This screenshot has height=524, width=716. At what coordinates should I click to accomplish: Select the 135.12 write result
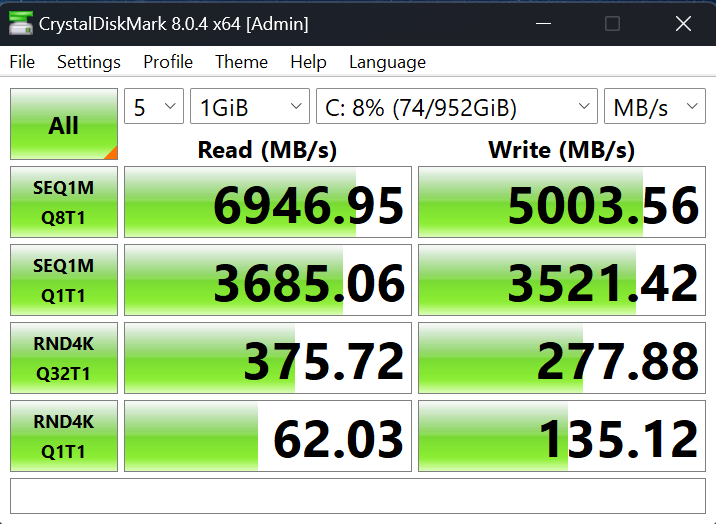coord(562,436)
